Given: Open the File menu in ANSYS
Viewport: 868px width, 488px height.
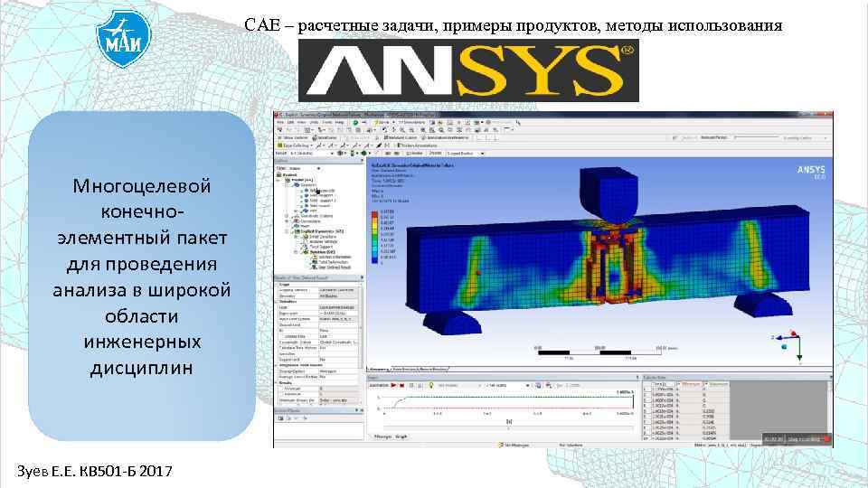Looking at the screenshot, I should (280, 122).
